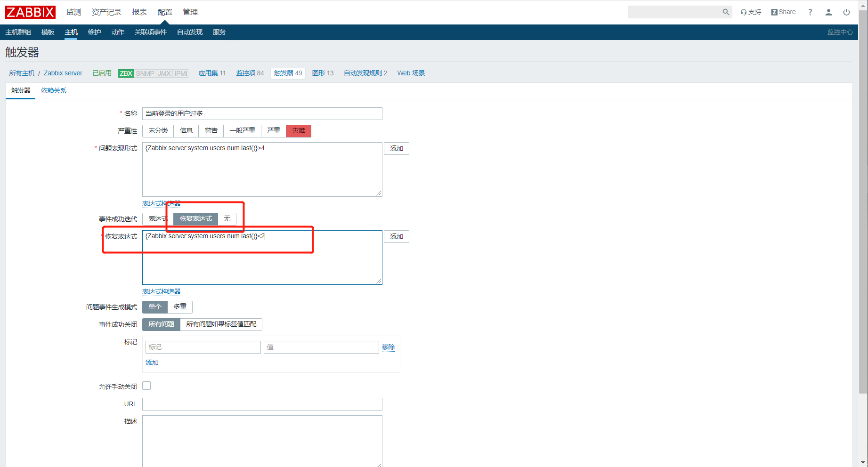This screenshot has width=868, height=467.
Task: Open the 报表 top menu
Action: pos(139,12)
